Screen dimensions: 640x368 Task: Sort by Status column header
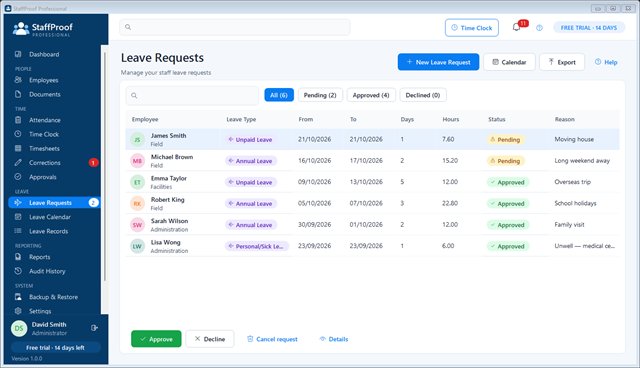(x=497, y=119)
